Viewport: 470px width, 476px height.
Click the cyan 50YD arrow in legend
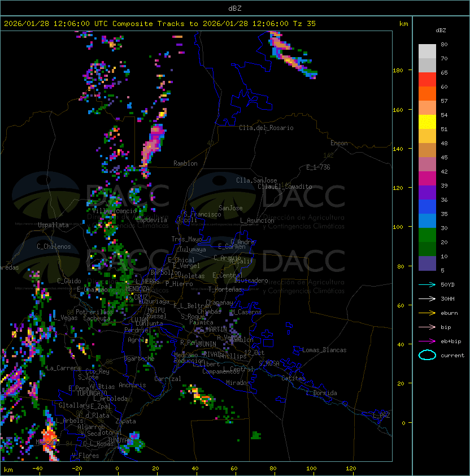427,284
